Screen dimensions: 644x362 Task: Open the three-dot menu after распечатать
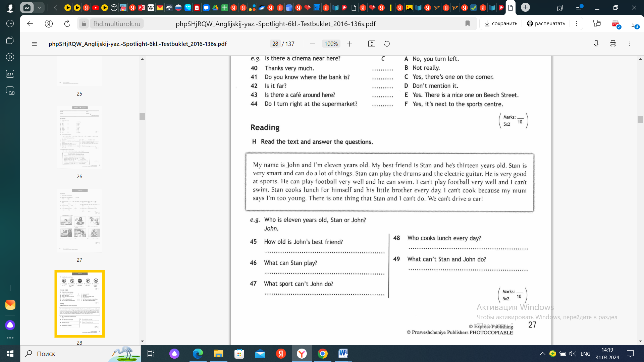576,23
